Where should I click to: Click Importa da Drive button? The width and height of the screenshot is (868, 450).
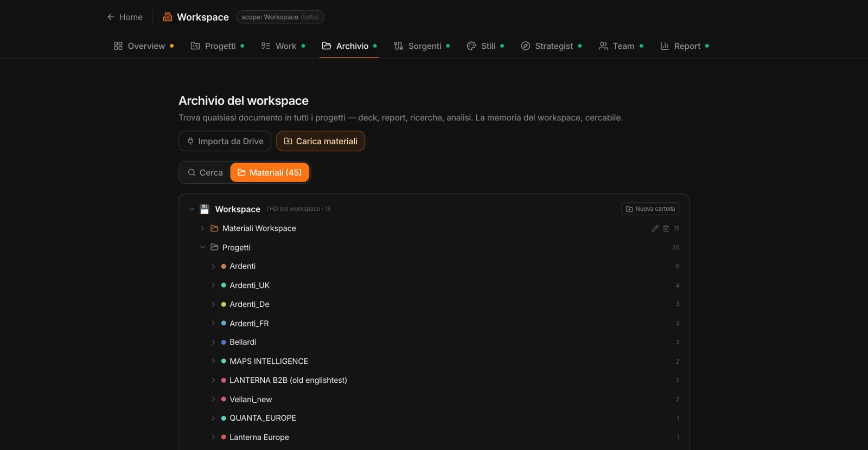pyautogui.click(x=225, y=141)
